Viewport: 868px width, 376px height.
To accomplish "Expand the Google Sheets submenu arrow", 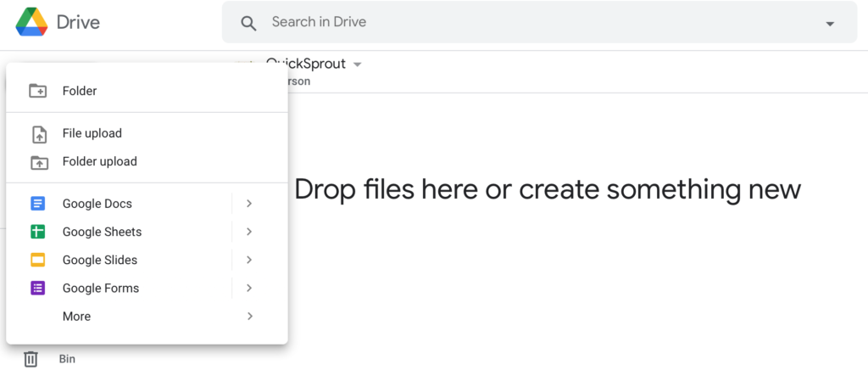I will point(249,232).
